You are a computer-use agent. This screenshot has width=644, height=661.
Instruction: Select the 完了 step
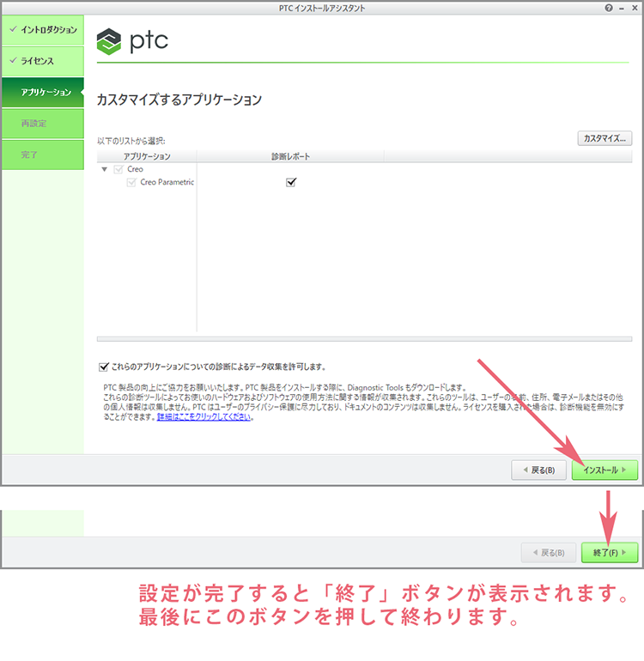43,155
